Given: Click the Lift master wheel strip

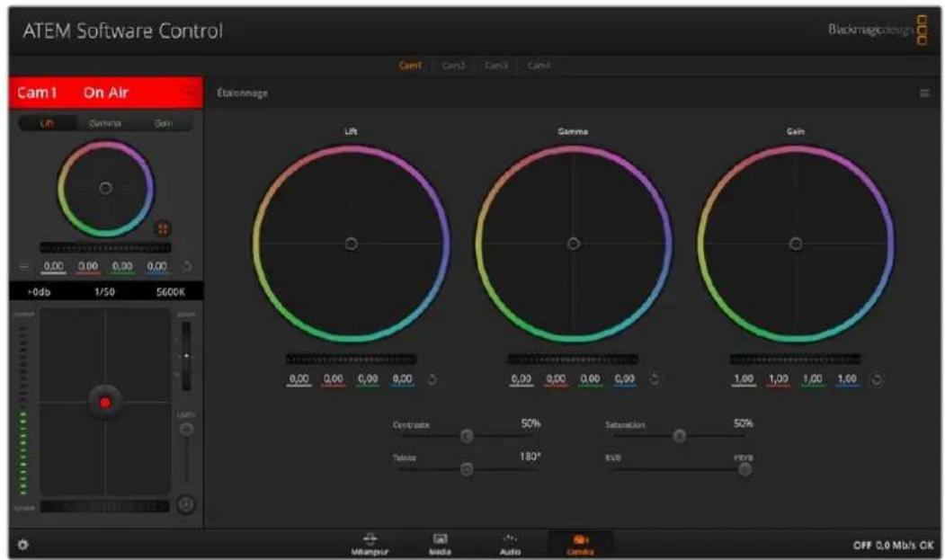Looking at the screenshot, I should 351,360.
